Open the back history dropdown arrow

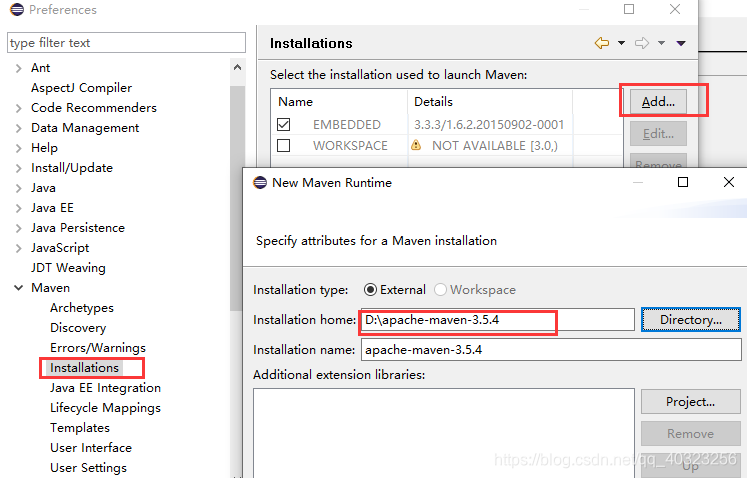621,43
